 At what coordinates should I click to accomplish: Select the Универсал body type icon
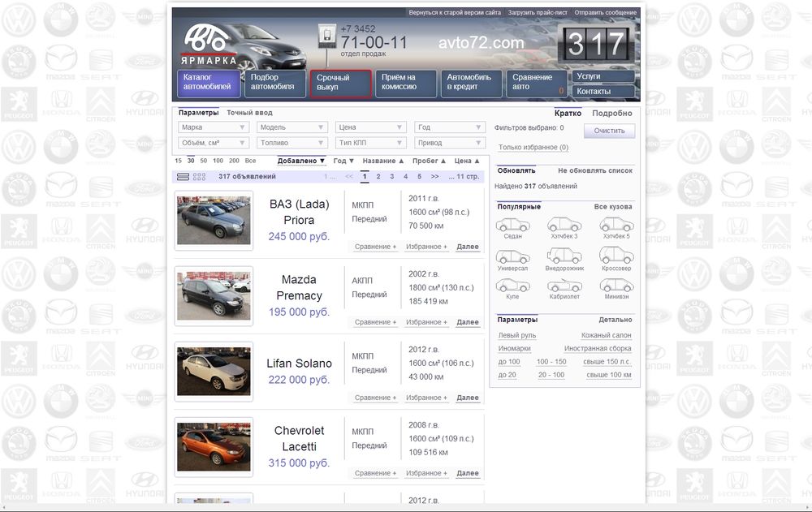tap(512, 256)
